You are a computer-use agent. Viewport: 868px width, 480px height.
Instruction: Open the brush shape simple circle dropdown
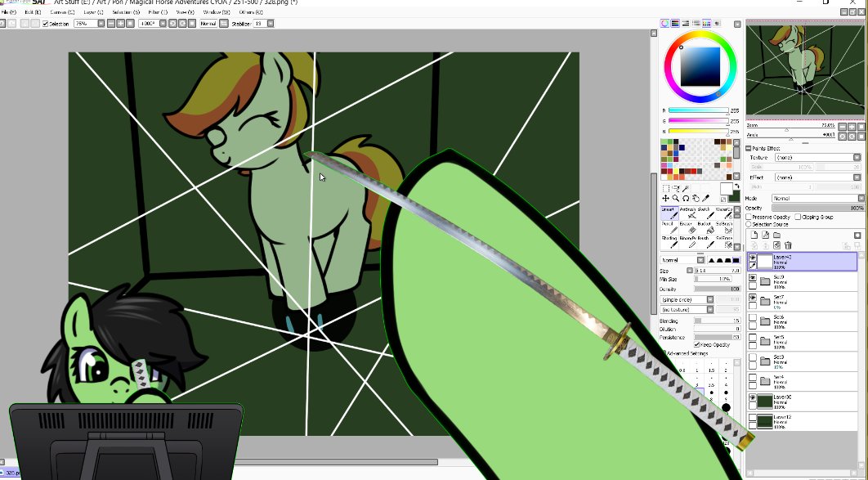click(709, 299)
